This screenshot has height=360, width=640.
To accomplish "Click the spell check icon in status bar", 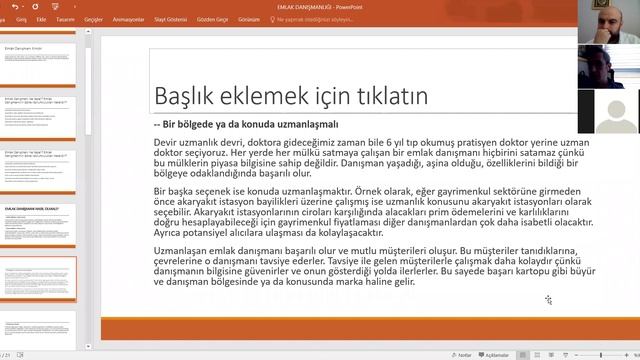I will coord(20,355).
